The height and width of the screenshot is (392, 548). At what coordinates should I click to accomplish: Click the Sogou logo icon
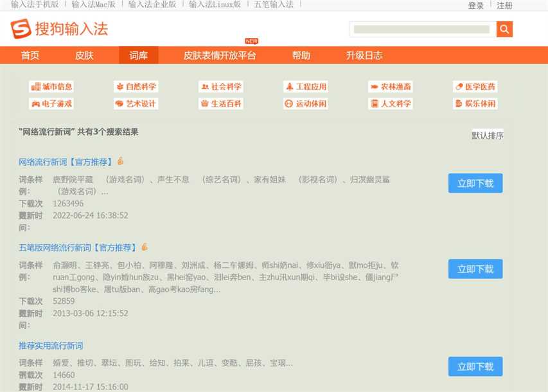(x=21, y=29)
